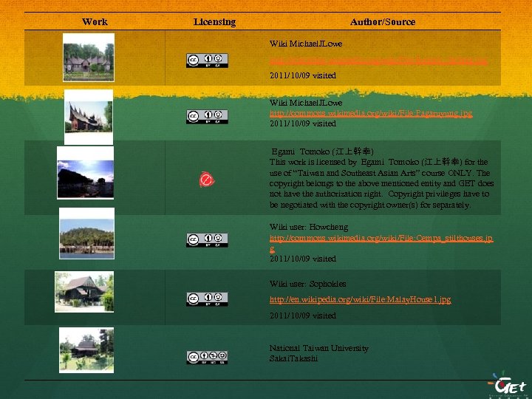Click "Wiki MichaelJLowe" text in the first row
Screen dimensions: 532x399
click(306, 44)
